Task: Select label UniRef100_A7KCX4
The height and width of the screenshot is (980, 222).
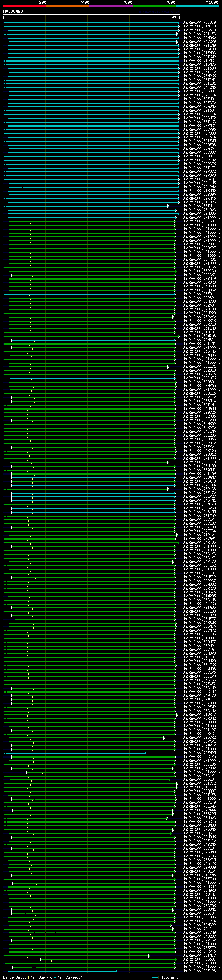Action: click(199, 485)
